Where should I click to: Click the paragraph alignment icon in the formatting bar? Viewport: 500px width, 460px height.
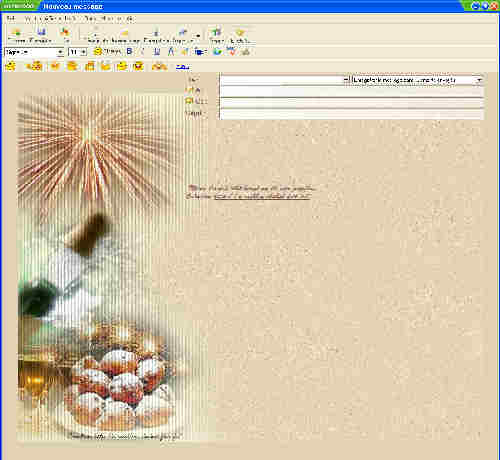200,52
